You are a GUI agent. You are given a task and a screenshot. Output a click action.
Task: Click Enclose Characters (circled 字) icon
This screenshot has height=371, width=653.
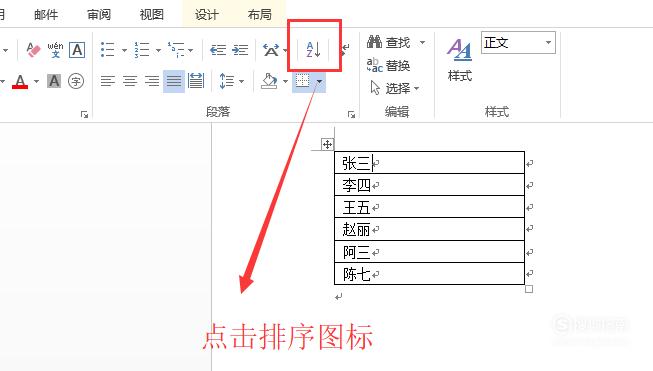pyautogui.click(x=76, y=81)
